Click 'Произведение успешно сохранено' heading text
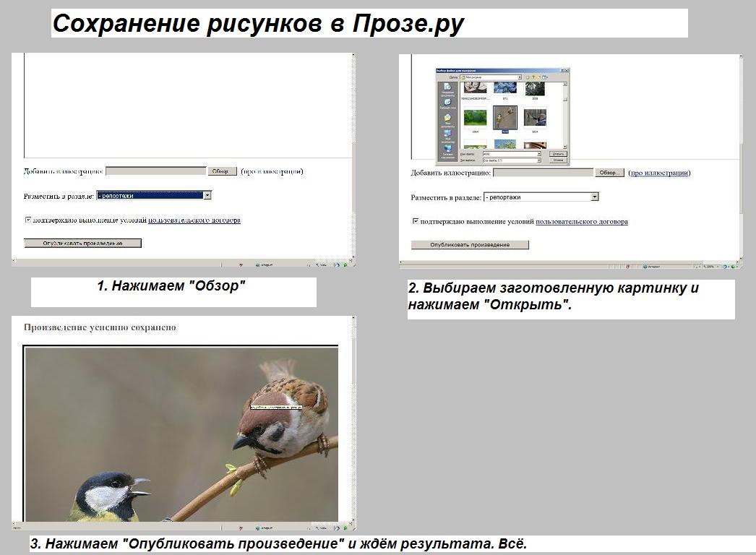756x555 pixels. [x=100, y=327]
